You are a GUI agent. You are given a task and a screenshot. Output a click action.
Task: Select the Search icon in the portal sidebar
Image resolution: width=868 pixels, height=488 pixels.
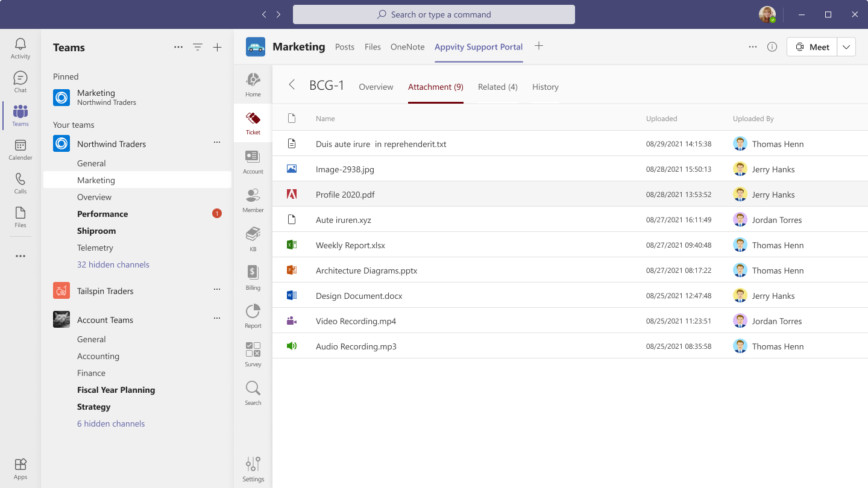[x=253, y=392]
